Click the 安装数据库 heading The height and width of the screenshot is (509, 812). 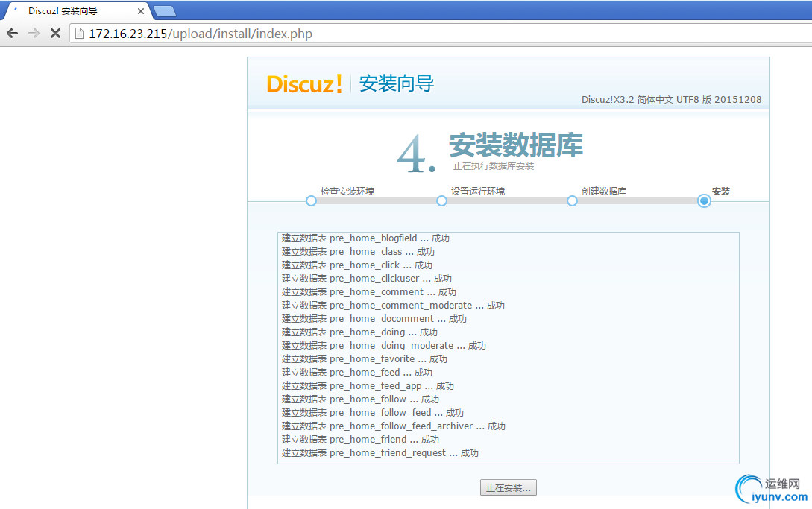516,145
